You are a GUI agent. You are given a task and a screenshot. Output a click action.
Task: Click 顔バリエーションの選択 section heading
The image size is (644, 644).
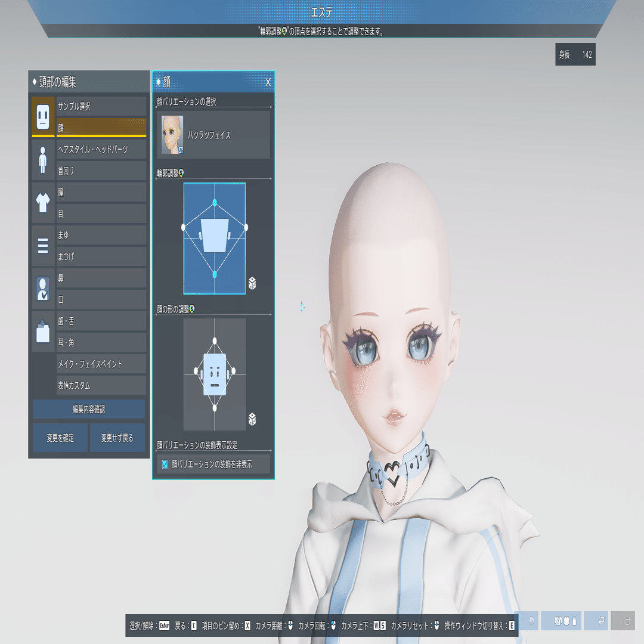(x=187, y=101)
